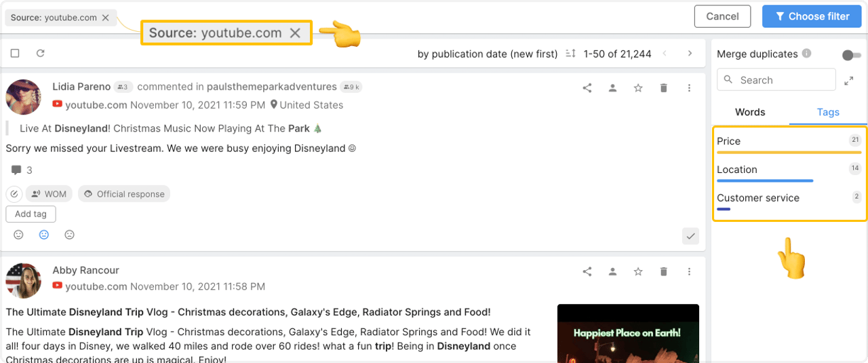Viewport: 868px width, 363px height.
Task: Click the Cancel button
Action: [722, 16]
